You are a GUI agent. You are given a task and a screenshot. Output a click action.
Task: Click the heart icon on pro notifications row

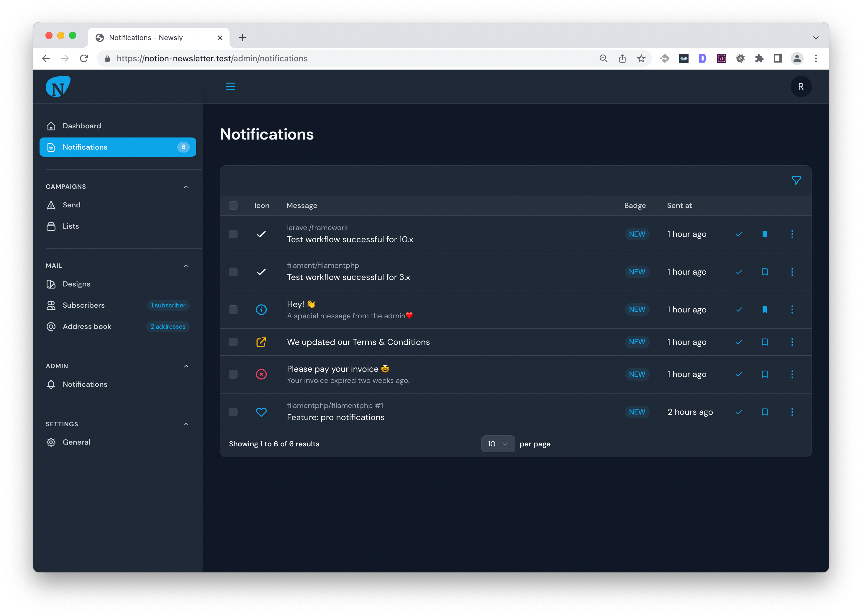pyautogui.click(x=261, y=412)
